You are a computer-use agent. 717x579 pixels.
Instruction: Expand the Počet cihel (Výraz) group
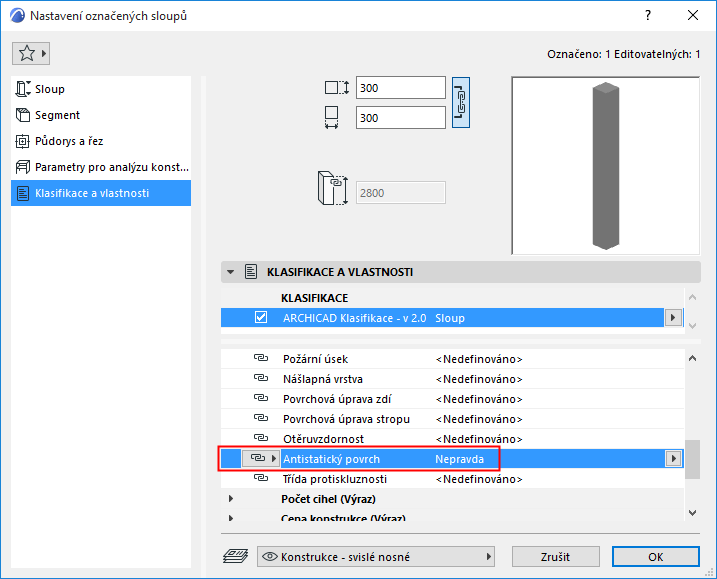click(x=231, y=499)
